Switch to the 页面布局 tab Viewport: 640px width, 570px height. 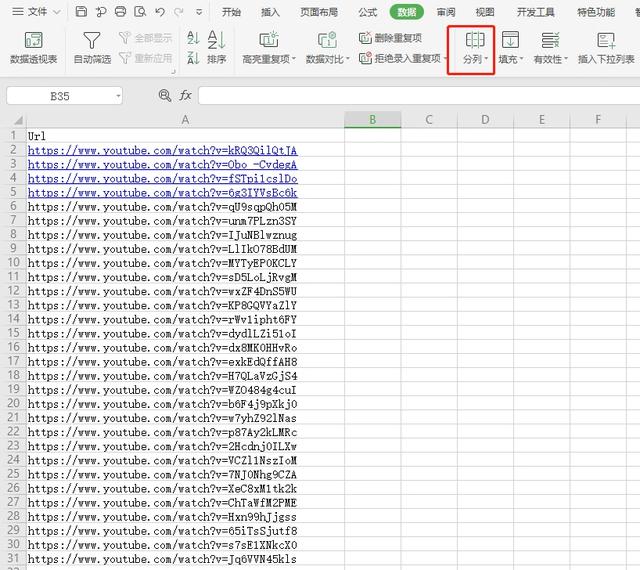(x=319, y=12)
